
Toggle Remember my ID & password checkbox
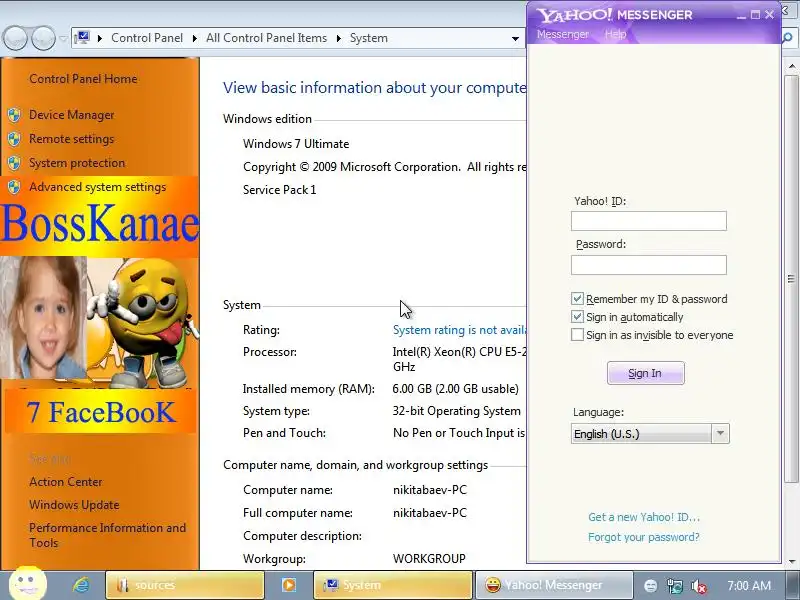coord(577,298)
